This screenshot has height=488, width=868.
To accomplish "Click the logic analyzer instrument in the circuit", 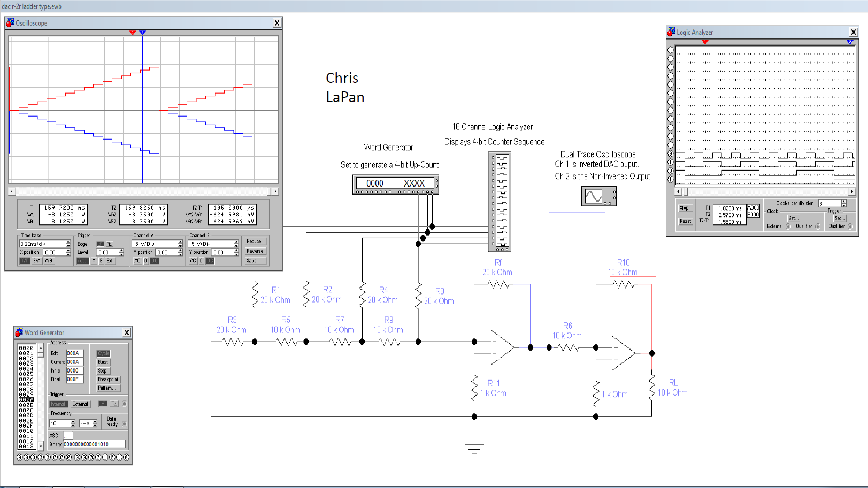I will 500,202.
